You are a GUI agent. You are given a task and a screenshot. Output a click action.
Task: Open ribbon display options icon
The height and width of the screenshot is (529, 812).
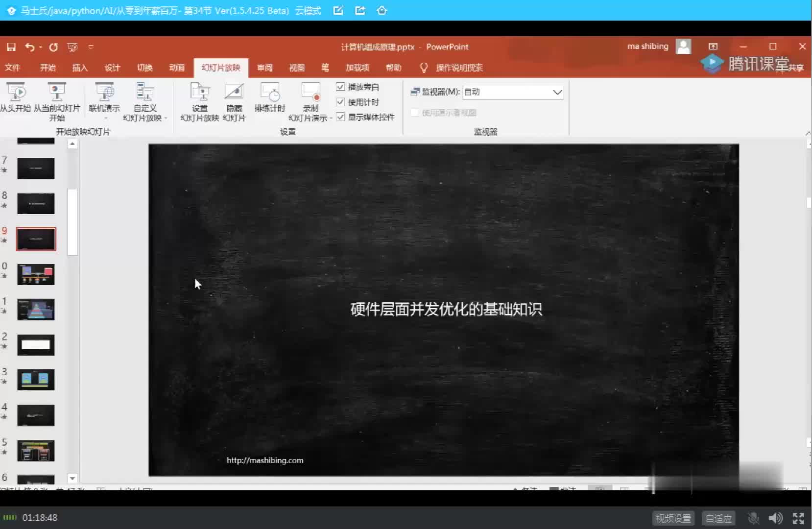713,47
